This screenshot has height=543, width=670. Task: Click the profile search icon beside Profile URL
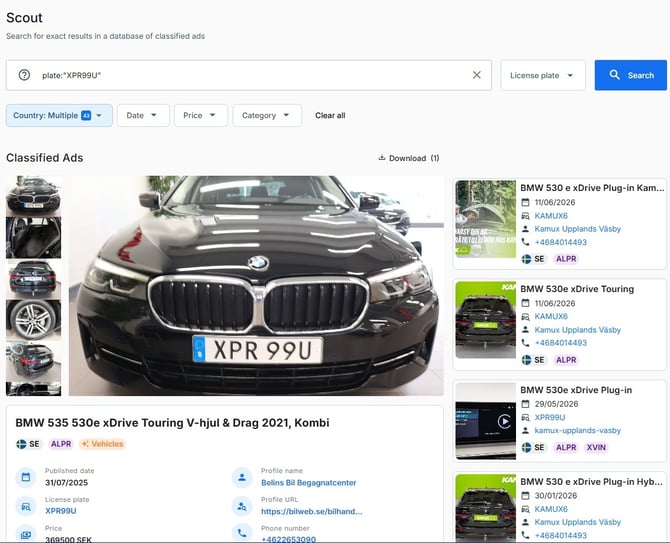pyautogui.click(x=242, y=506)
